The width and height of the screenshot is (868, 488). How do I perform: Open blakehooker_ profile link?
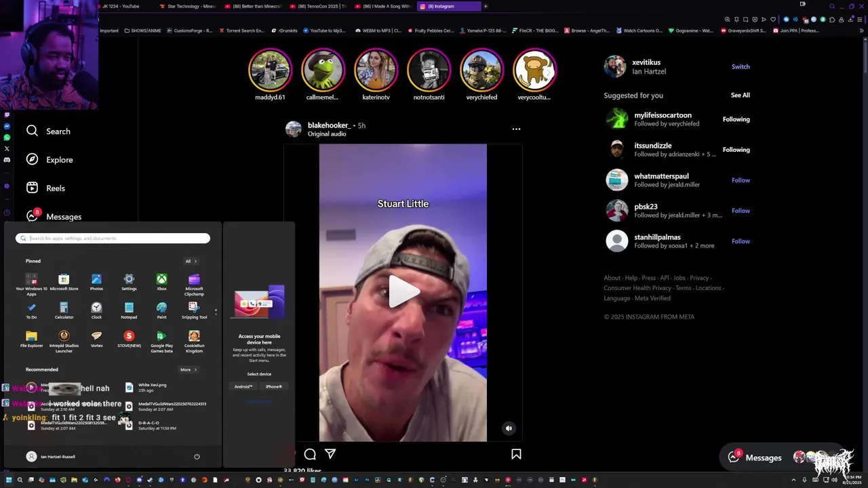329,125
